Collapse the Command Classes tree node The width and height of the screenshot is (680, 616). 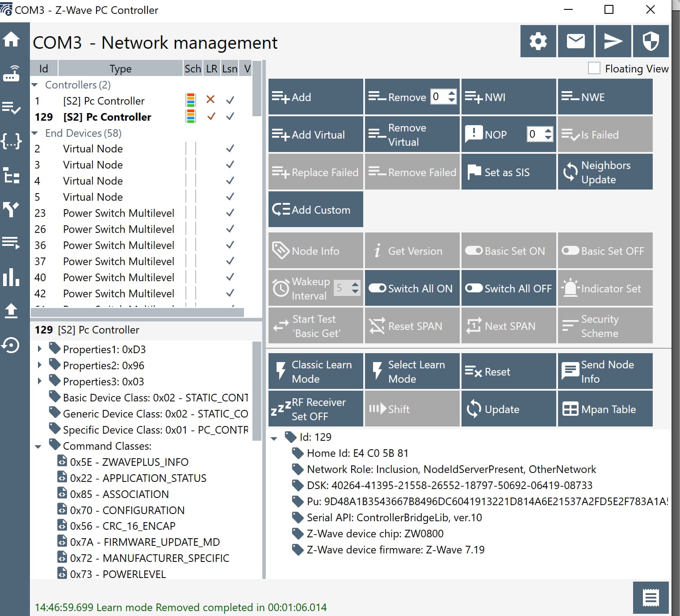pos(38,446)
